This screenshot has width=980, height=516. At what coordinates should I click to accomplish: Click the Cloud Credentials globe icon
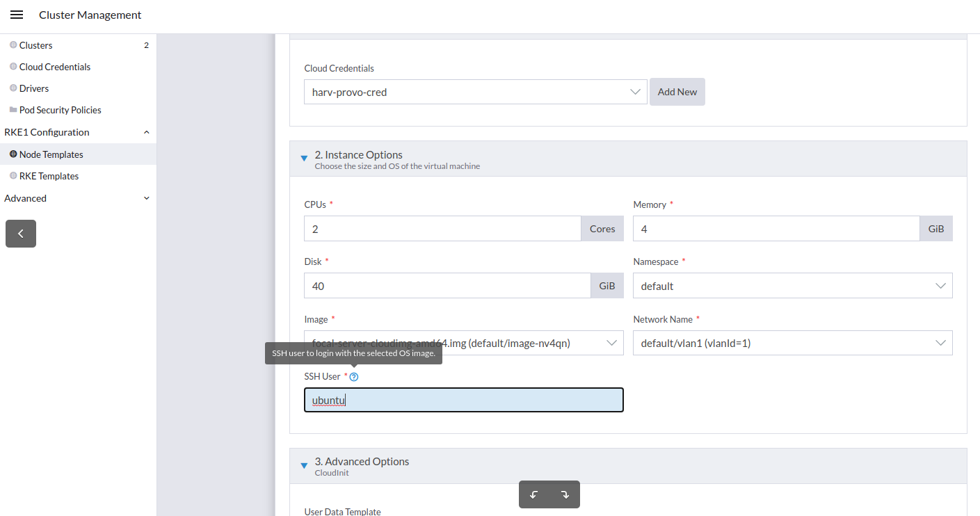12,66
